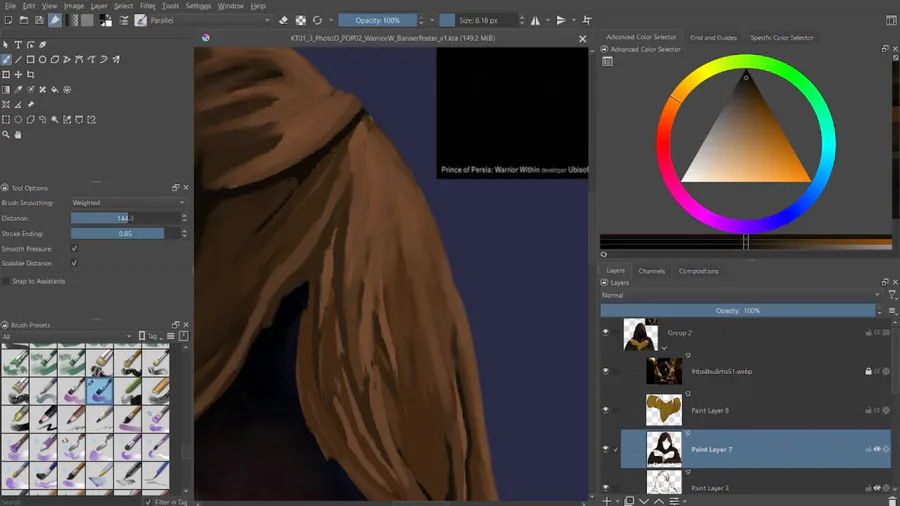Open the Settings menu

pos(198,6)
